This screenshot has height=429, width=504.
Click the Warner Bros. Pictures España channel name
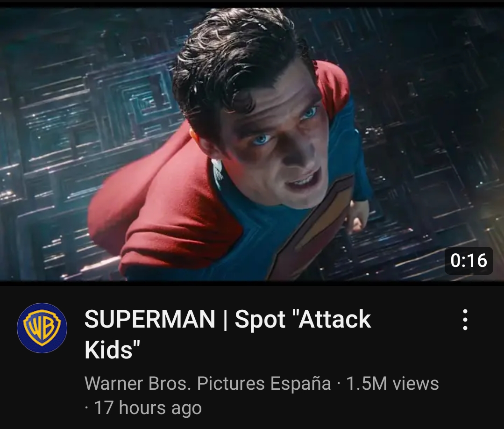tap(208, 383)
